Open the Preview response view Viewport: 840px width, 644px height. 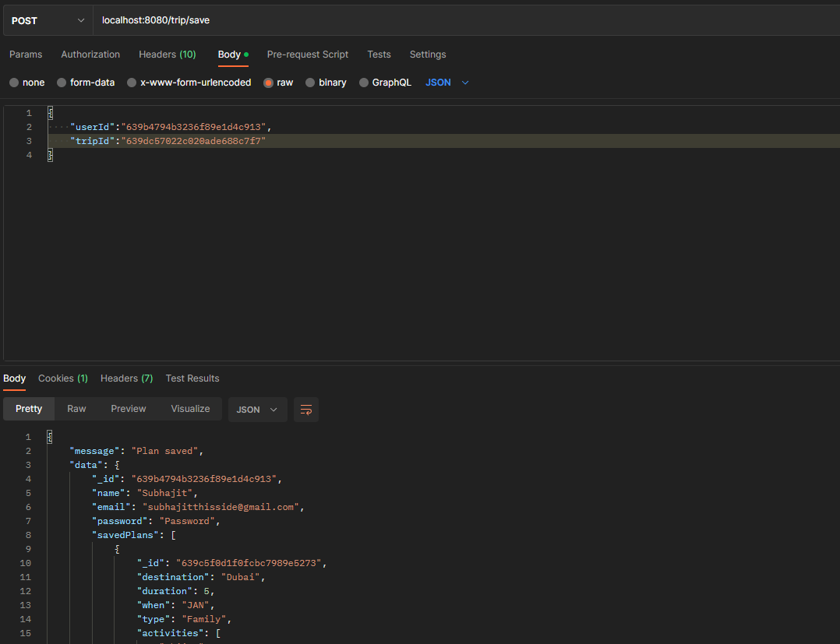tap(128, 409)
